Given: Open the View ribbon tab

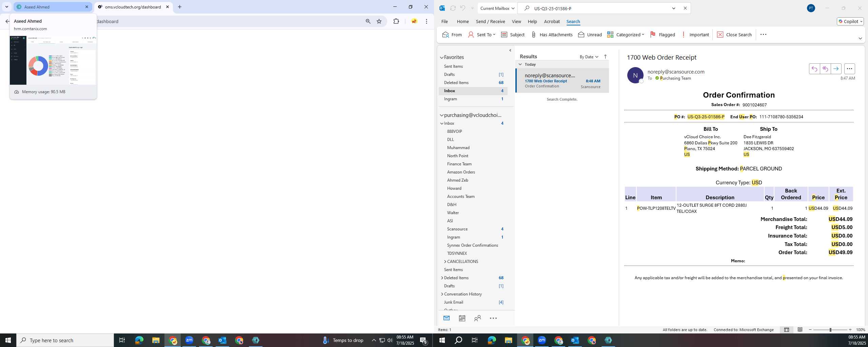Looking at the screenshot, I should point(516,21).
